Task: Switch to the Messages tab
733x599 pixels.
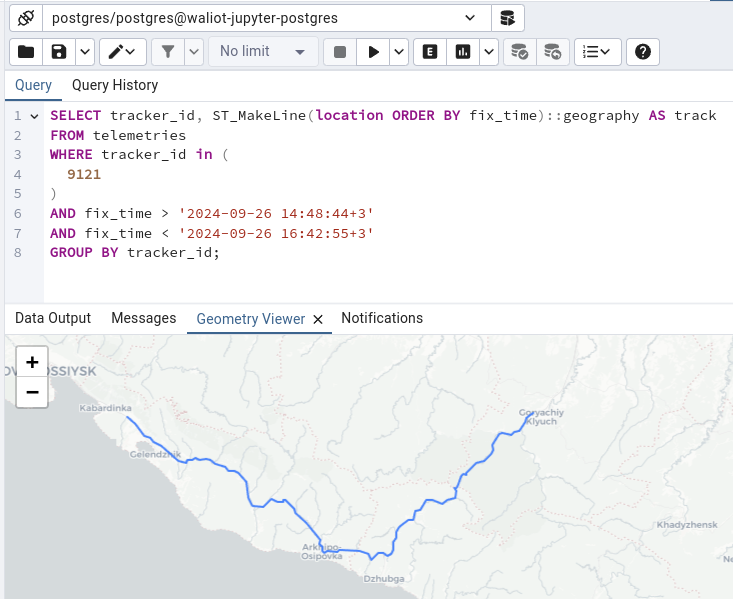Action: tap(144, 318)
